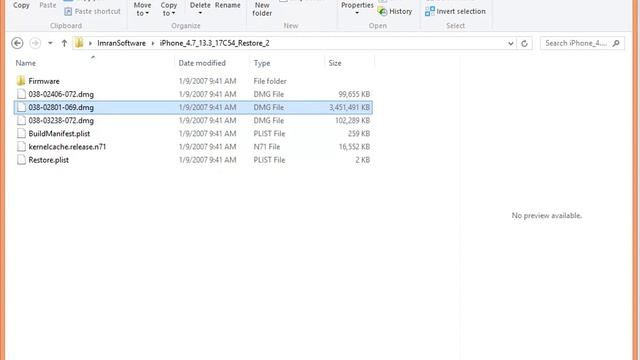This screenshot has width=640, height=360.
Task: Select BuildManifest.plist file
Action: point(59,133)
